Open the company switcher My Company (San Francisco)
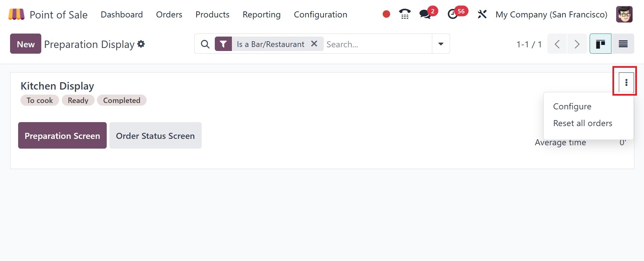The height and width of the screenshot is (261, 644). [x=551, y=14]
